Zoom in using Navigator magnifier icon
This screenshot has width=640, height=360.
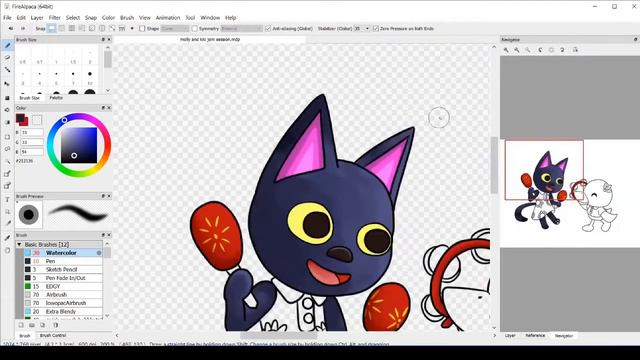[x=506, y=50]
